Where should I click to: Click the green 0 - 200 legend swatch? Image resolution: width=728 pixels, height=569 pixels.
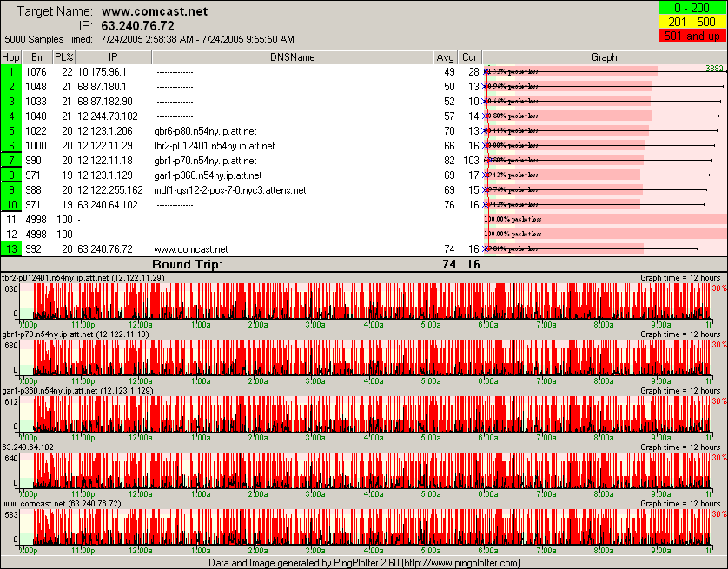click(x=692, y=8)
